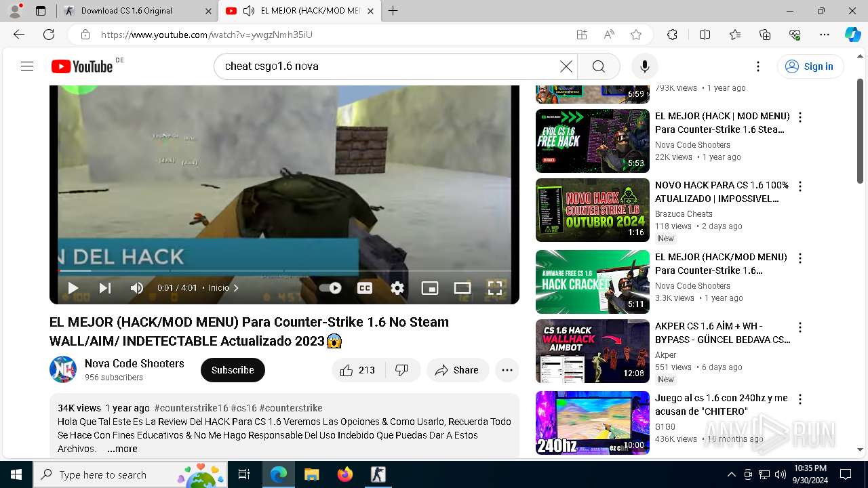Dislike the video
The width and height of the screenshot is (868, 488).
pos(402,370)
